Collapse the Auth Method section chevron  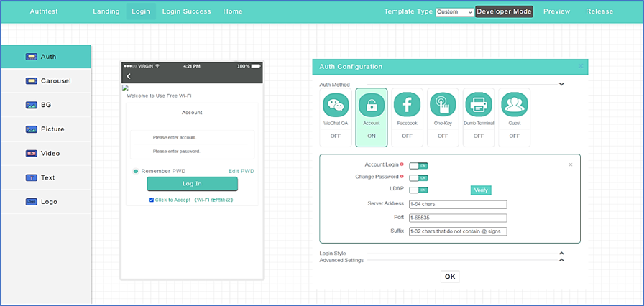[561, 85]
